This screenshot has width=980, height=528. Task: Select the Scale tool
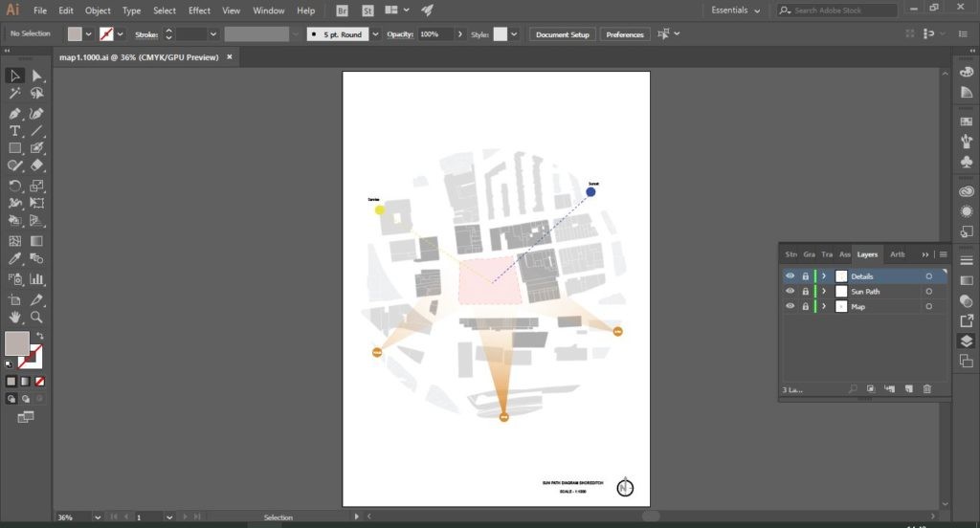click(37, 186)
